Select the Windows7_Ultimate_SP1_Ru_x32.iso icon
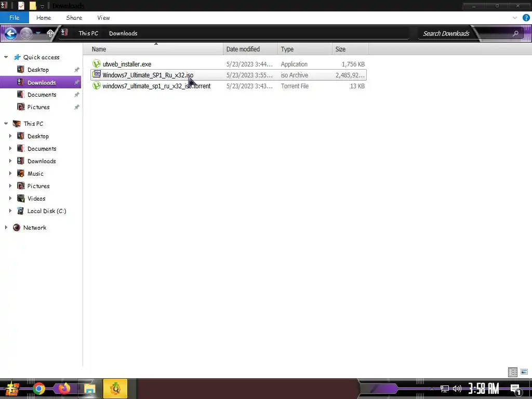532x399 pixels. (97, 74)
